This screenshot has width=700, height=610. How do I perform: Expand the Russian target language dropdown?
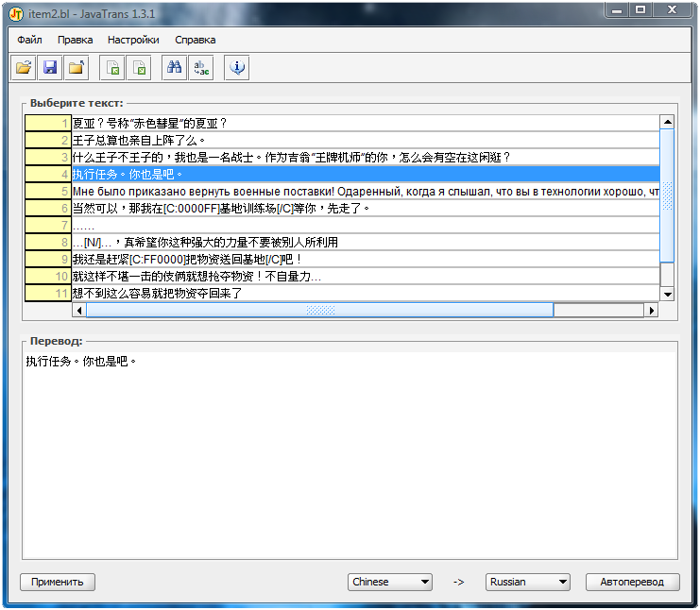[527, 582]
